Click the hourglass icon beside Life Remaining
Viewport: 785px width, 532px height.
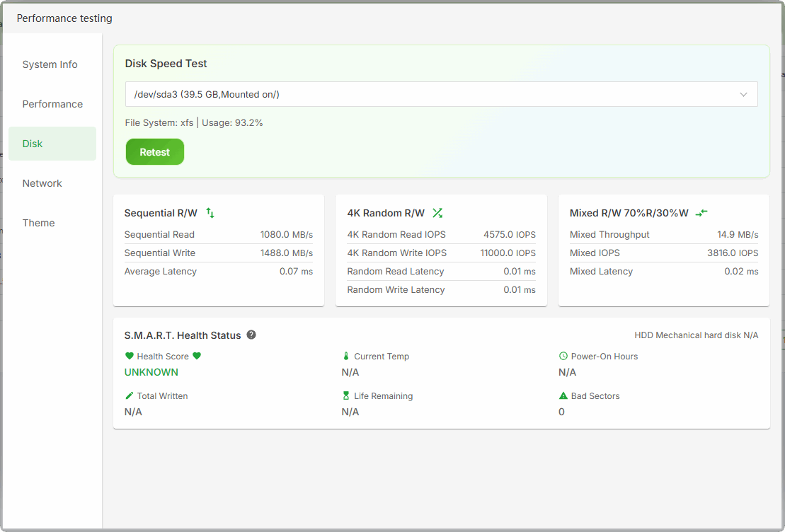346,396
